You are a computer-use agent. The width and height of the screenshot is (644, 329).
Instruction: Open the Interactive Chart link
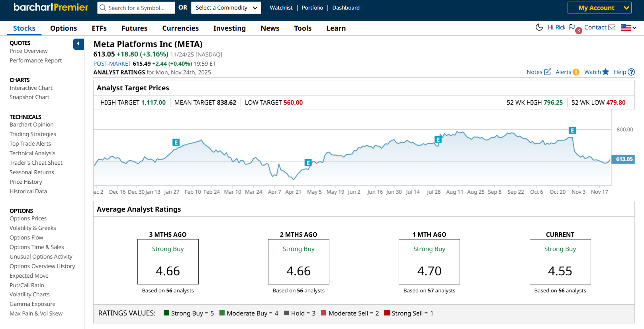click(31, 88)
